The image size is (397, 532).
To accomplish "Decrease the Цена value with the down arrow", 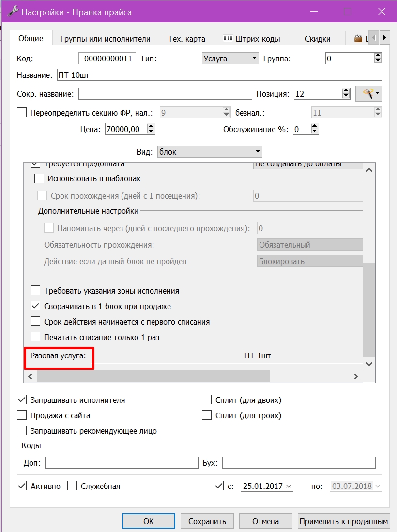I will click(x=151, y=132).
